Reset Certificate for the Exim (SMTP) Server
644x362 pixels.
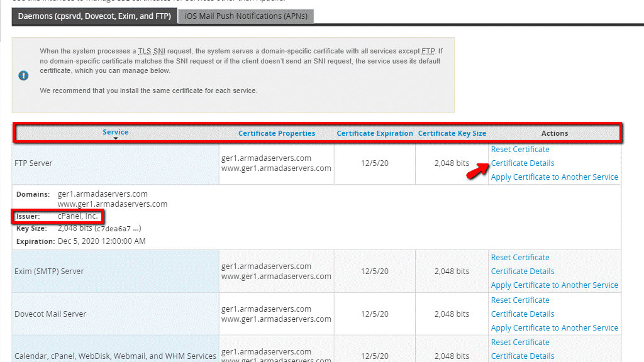pyautogui.click(x=520, y=257)
